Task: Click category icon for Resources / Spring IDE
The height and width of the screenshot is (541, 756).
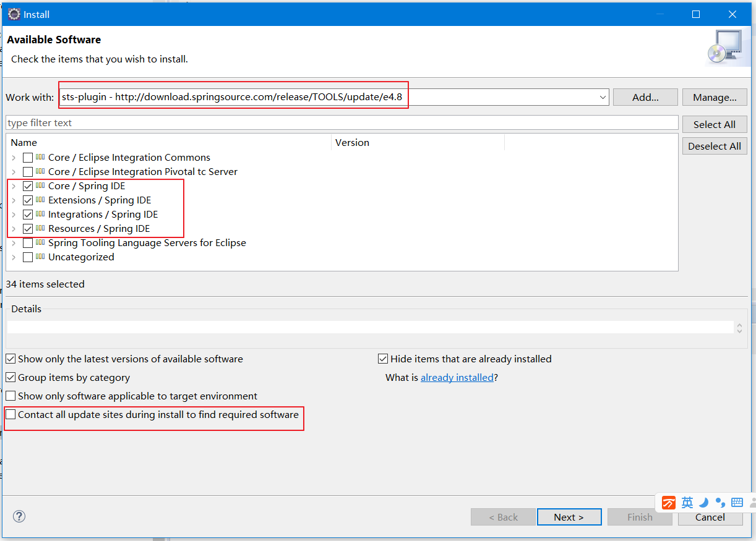Action: tap(40, 228)
